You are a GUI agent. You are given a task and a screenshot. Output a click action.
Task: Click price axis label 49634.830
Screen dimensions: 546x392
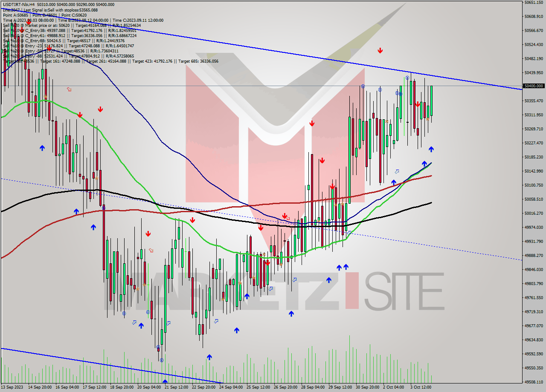[x=534, y=340]
